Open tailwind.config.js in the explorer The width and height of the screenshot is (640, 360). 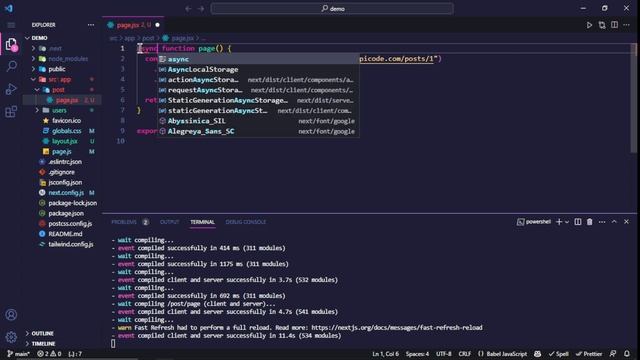click(71, 244)
